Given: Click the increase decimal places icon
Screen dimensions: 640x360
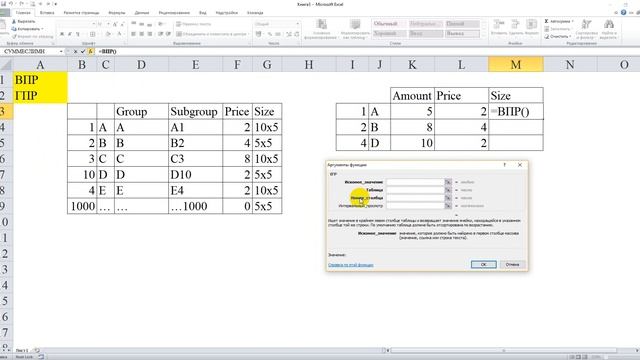Looking at the screenshot, I should click(289, 34).
